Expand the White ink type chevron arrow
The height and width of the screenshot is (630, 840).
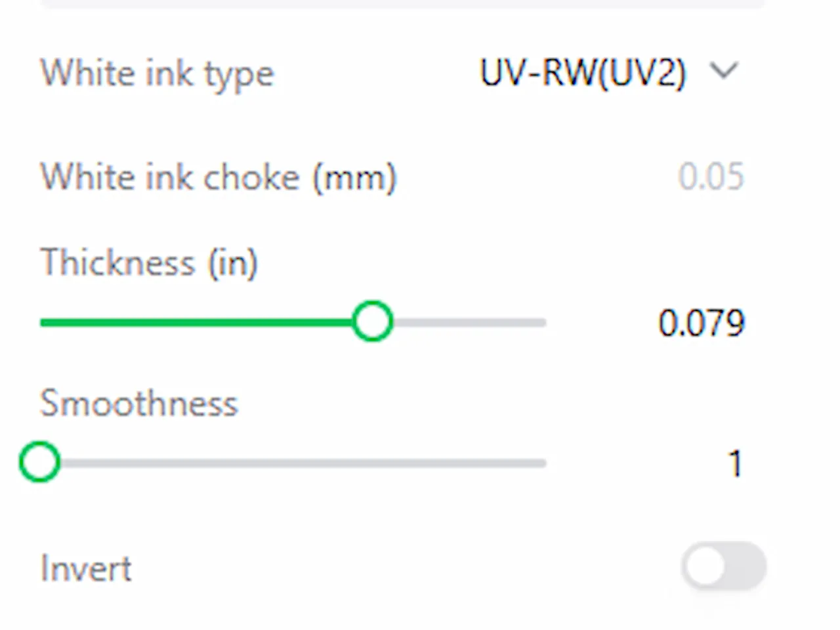point(724,70)
